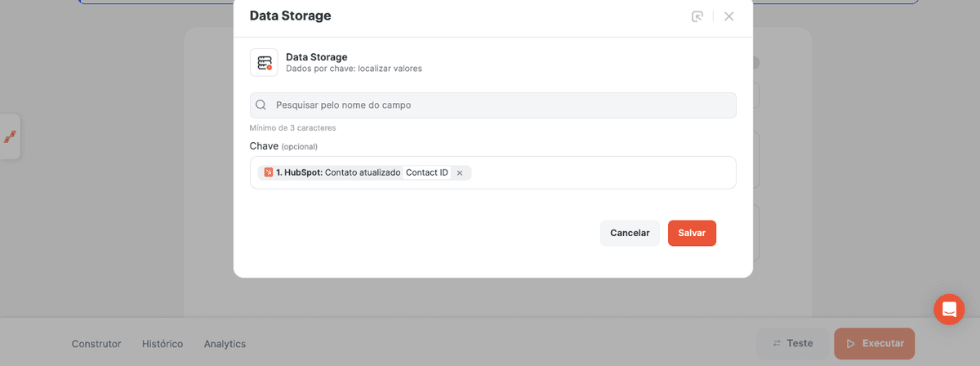
Task: Click 'Dados por chave: localizar valores' text
Action: pyautogui.click(x=354, y=69)
